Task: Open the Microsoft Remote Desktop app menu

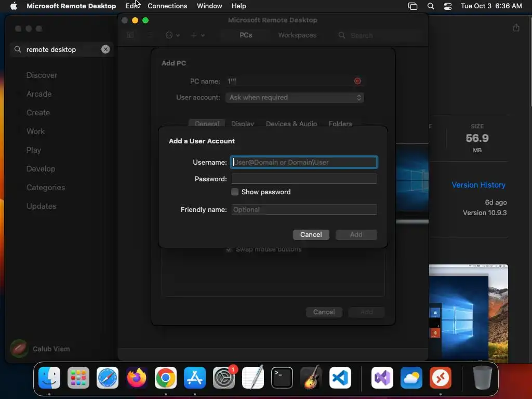Action: pyautogui.click(x=71, y=6)
